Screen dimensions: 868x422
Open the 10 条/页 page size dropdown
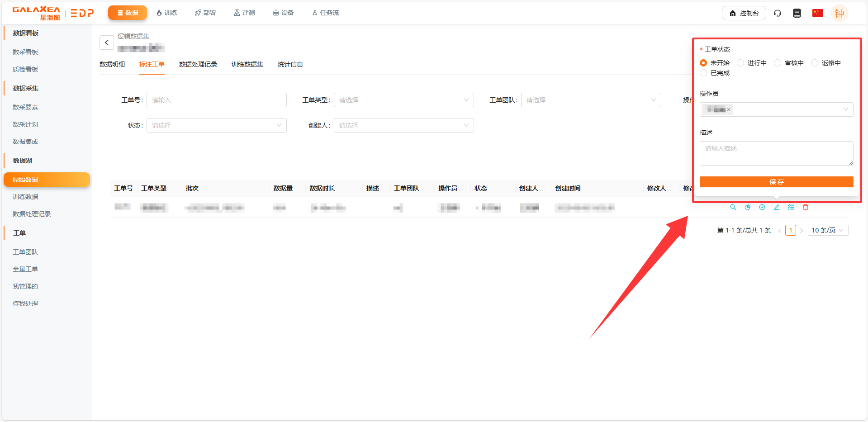pyautogui.click(x=828, y=230)
